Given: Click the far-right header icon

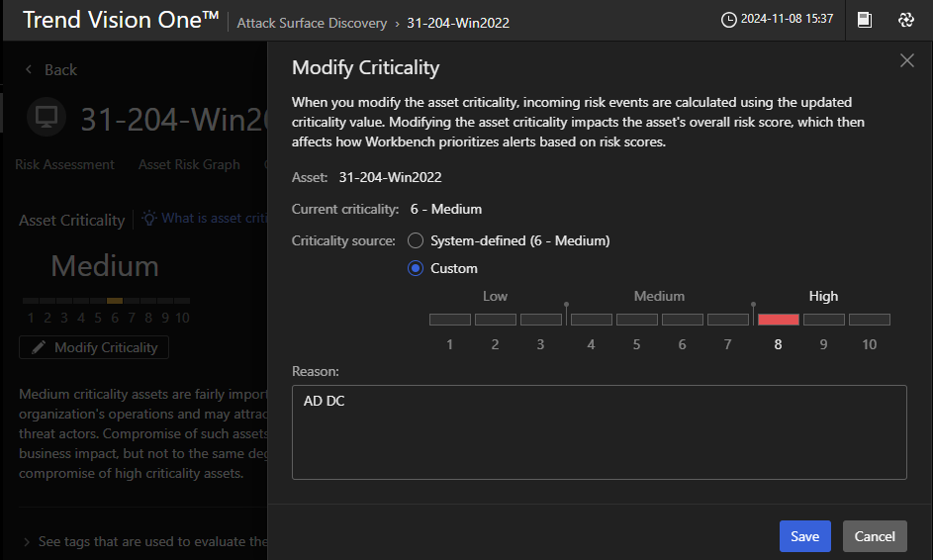Looking at the screenshot, I should coord(905,20).
